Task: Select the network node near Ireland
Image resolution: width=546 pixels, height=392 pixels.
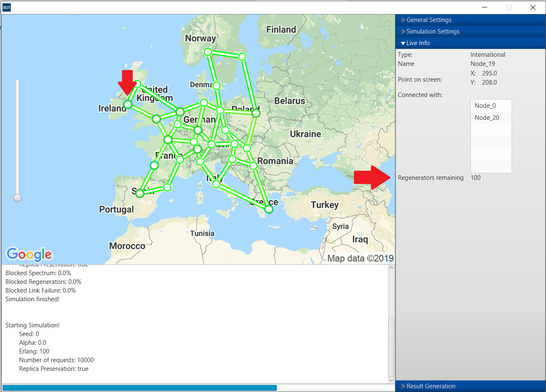Action: click(x=128, y=104)
